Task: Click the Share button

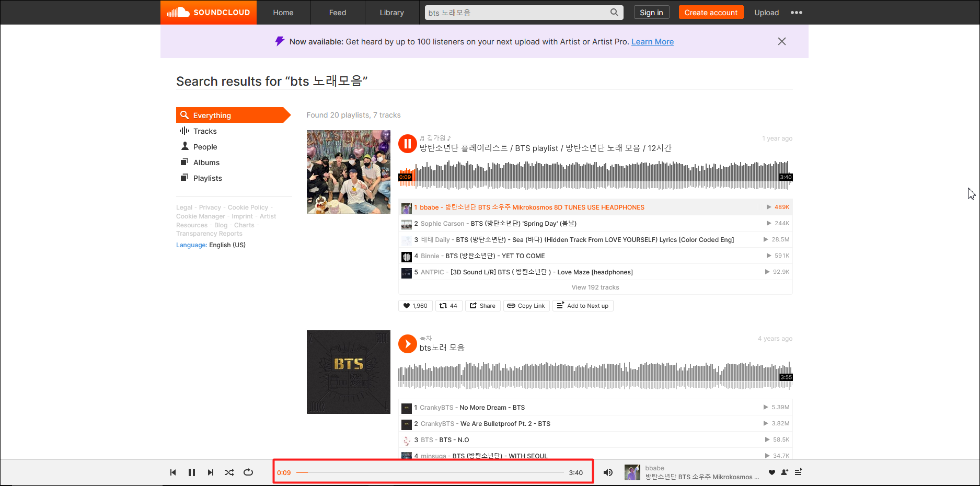Action: (x=482, y=306)
